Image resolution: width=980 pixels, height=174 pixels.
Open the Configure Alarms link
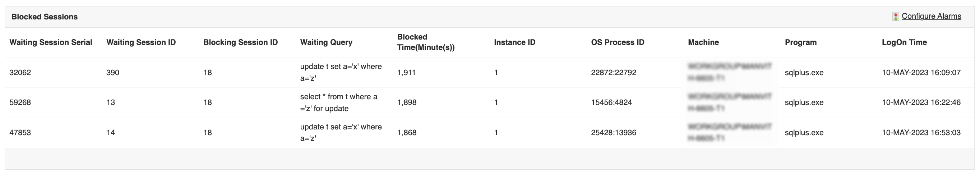931,16
